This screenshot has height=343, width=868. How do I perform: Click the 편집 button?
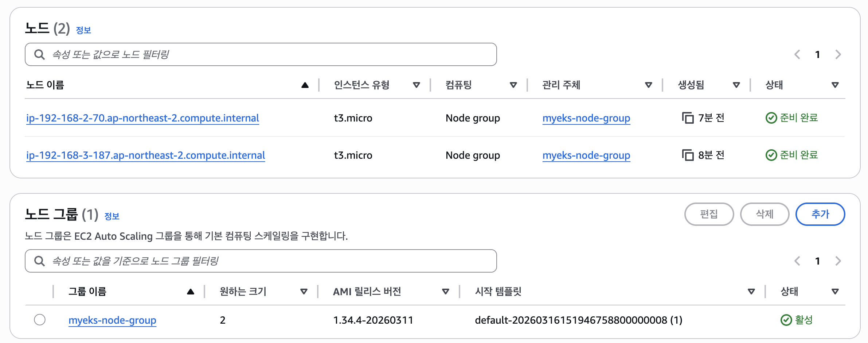(709, 214)
